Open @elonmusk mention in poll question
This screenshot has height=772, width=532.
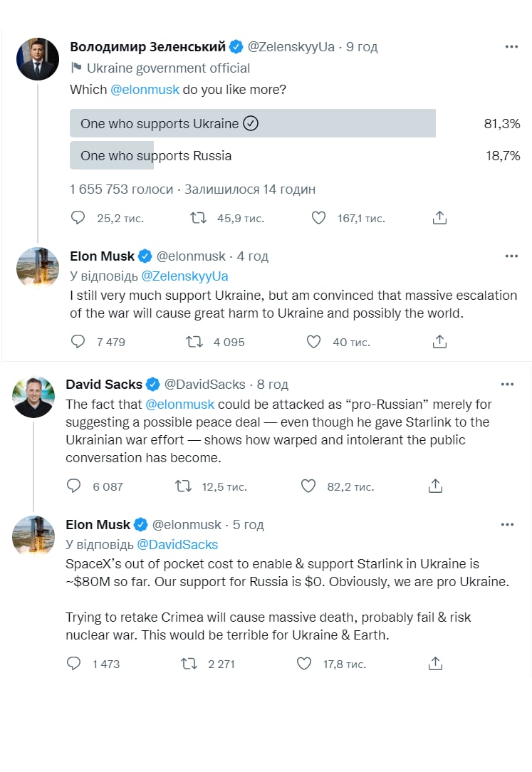145,89
